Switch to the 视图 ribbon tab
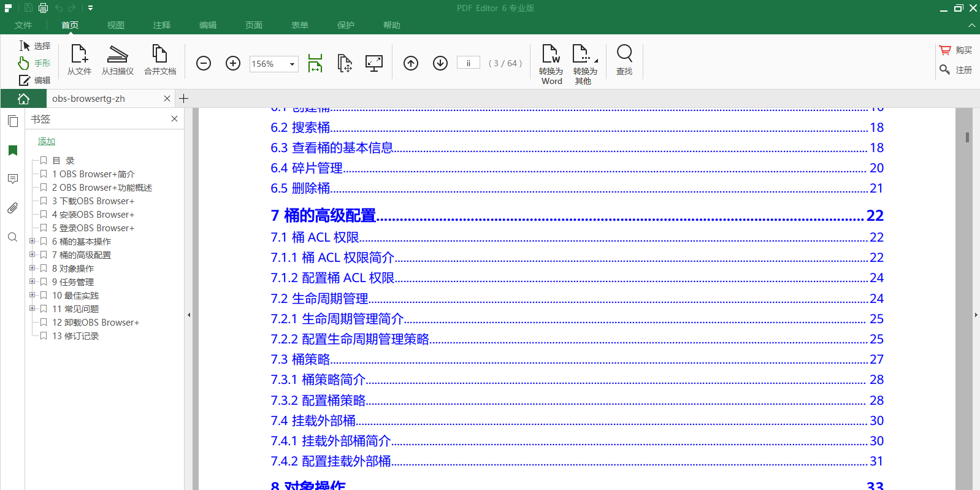Image resolution: width=980 pixels, height=490 pixels. 116,25
